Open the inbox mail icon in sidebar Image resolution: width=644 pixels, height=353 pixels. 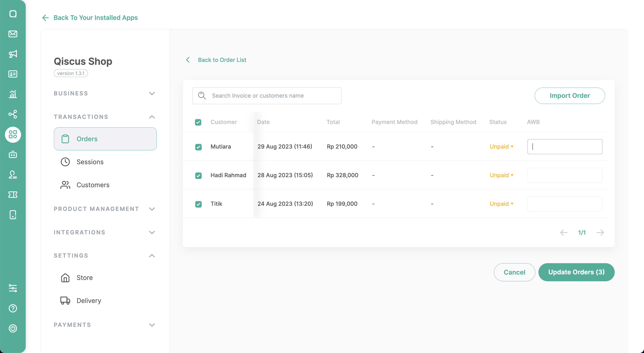13,34
